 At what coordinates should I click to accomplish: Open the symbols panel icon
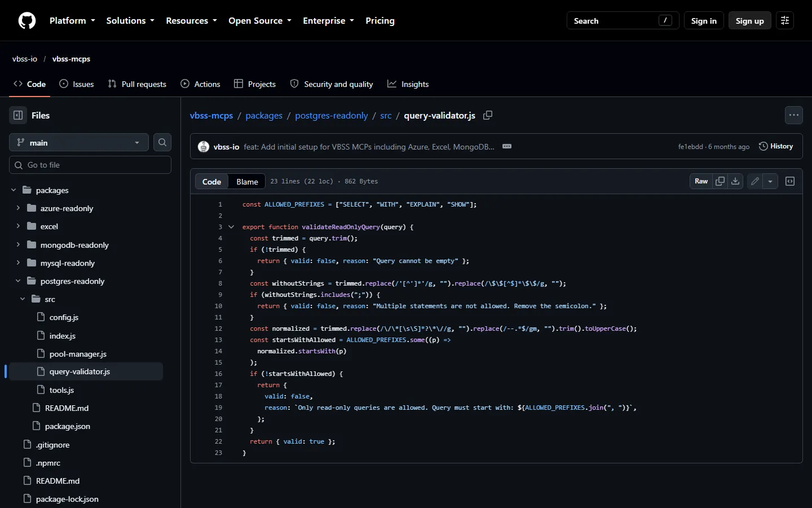pyautogui.click(x=790, y=181)
